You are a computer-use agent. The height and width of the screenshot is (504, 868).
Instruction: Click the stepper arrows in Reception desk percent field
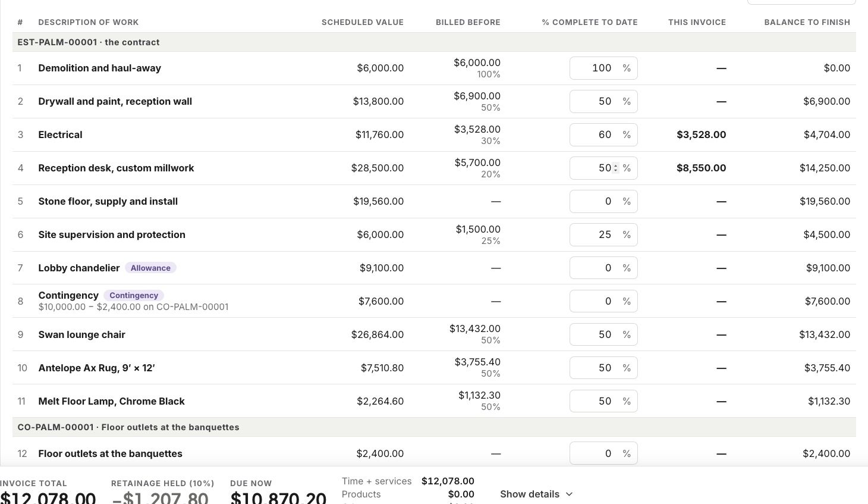616,168
